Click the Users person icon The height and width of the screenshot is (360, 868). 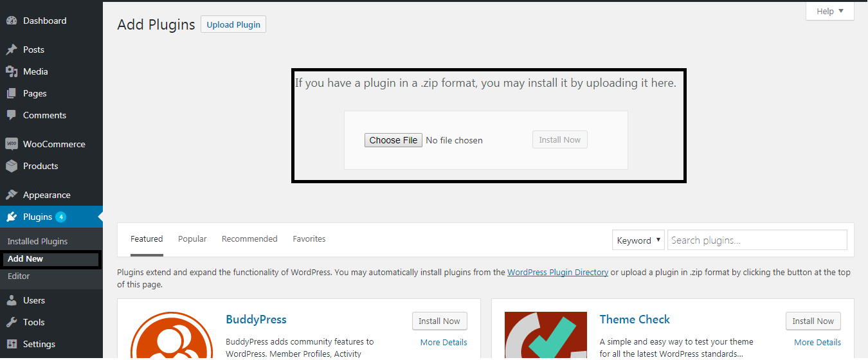[x=12, y=300]
